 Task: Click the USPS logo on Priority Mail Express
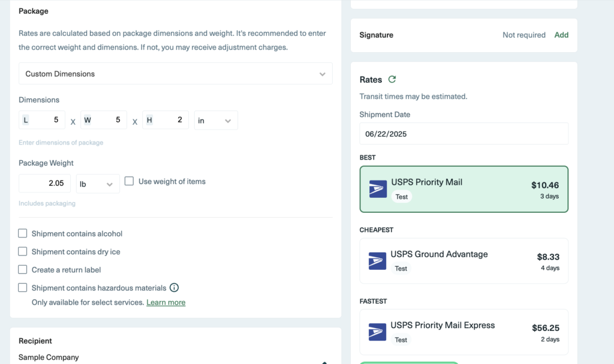tap(377, 332)
